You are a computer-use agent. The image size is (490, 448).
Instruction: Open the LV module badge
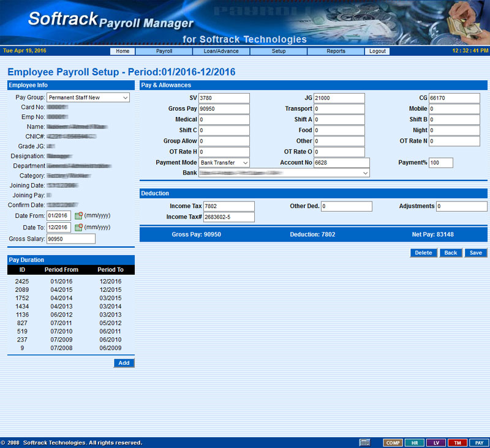point(435,442)
